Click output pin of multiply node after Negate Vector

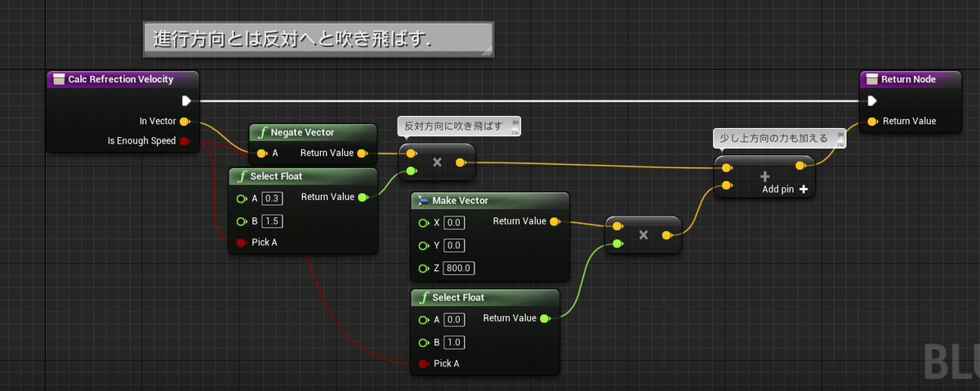tap(461, 162)
